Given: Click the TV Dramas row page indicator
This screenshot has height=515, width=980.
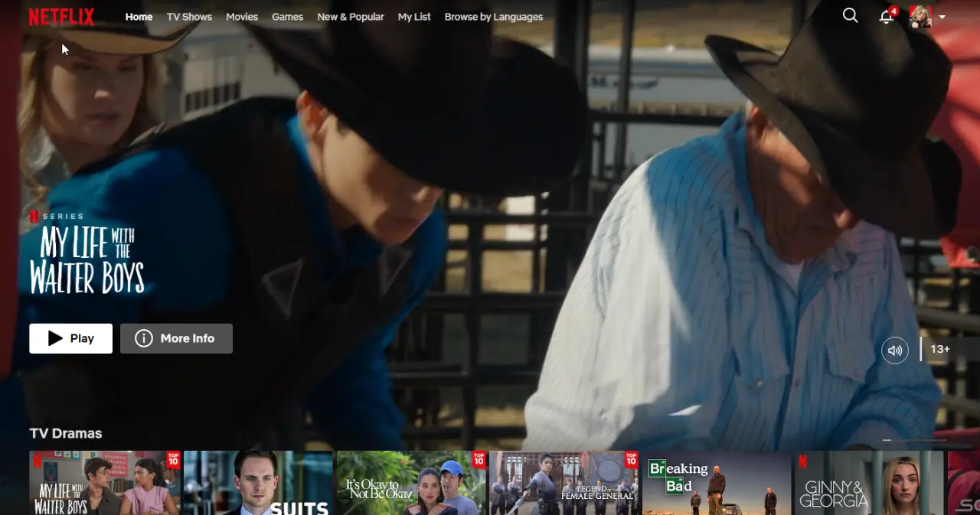Looking at the screenshot, I should [914, 440].
